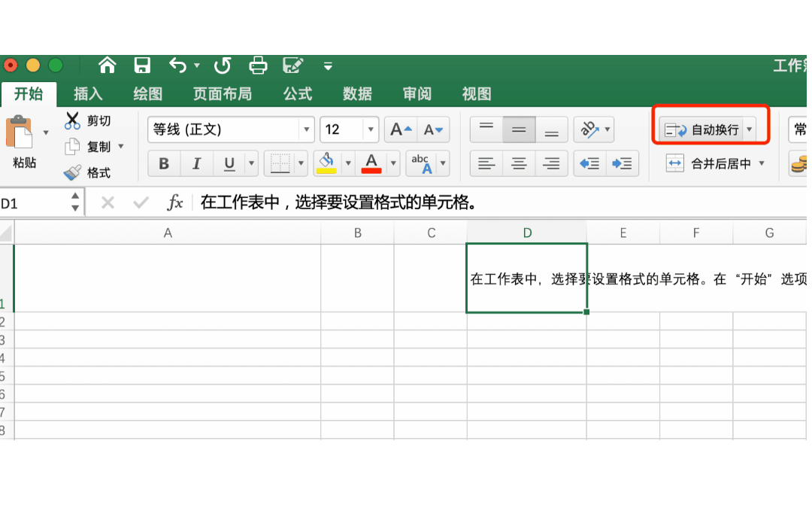The image size is (812, 520).
Task: Expand the font name dropdown arrow
Action: point(307,129)
